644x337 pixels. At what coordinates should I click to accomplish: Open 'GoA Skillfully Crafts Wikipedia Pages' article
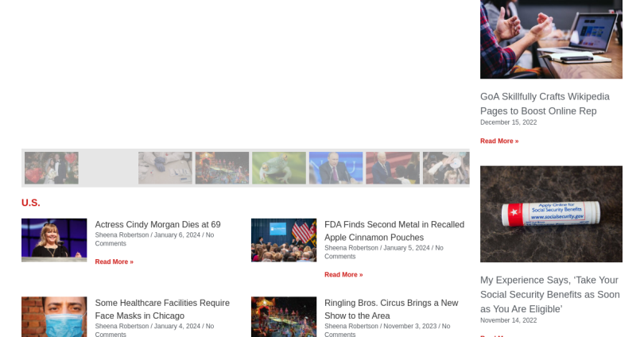(x=545, y=103)
